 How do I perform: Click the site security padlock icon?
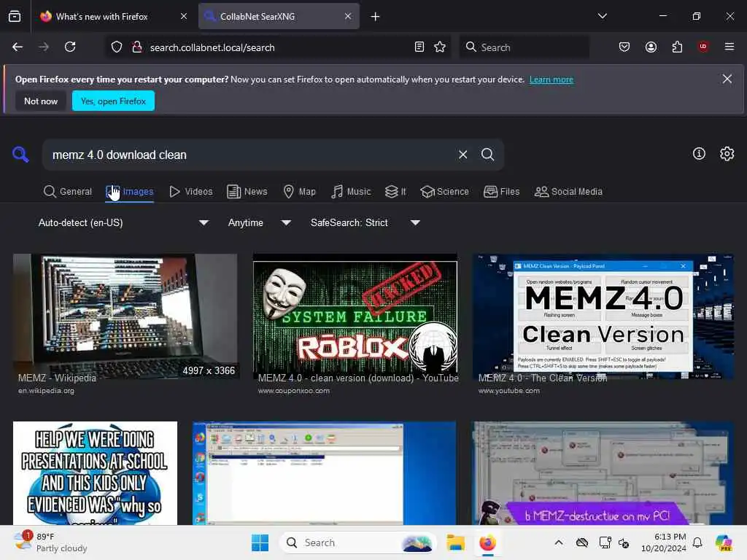[x=137, y=47]
